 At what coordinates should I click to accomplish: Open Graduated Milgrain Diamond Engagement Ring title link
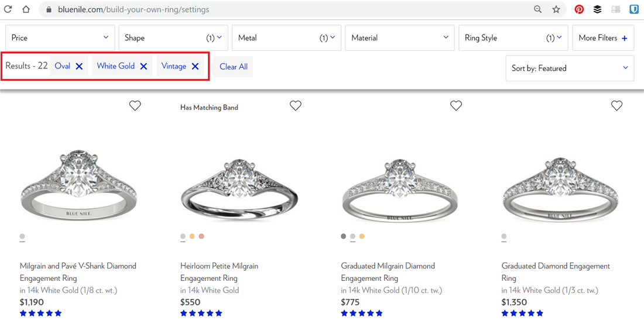(388, 271)
